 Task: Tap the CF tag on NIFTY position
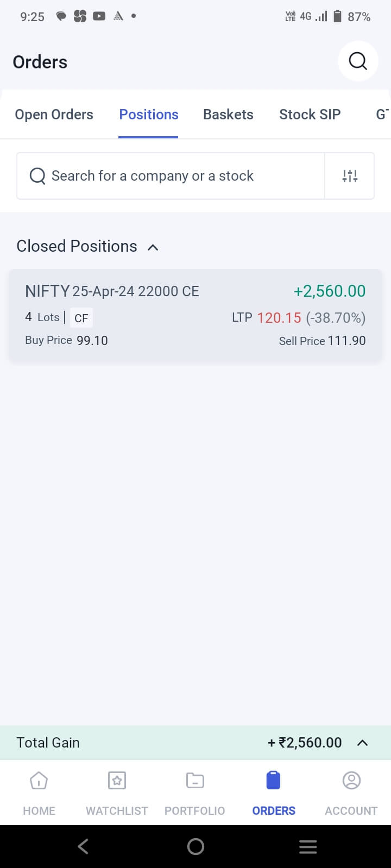point(81,318)
